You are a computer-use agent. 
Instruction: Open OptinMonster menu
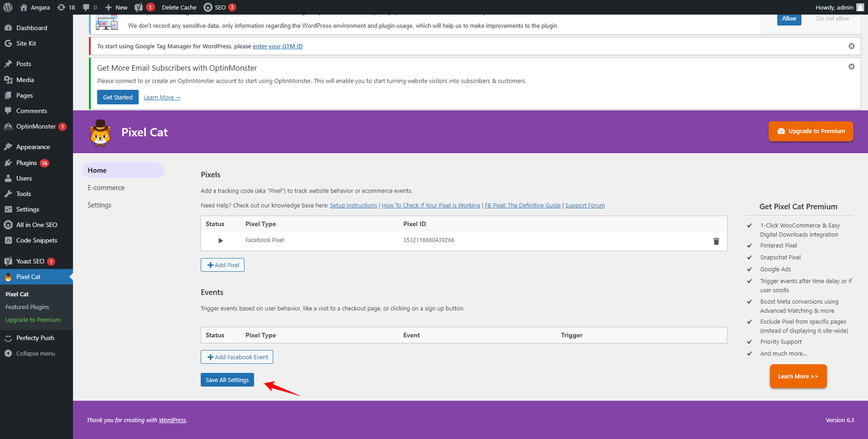(x=36, y=126)
